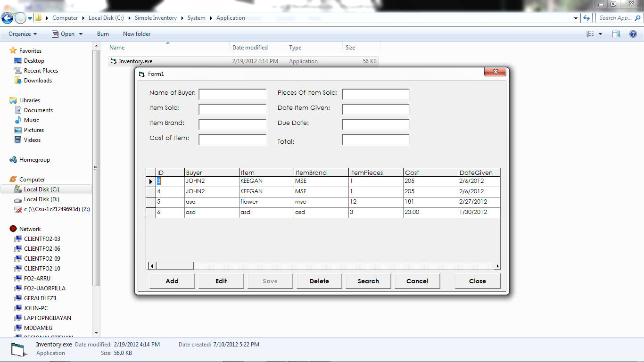Viewport: 644px width, 362px height.
Task: Click the Simple Inventory breadcrumb segment
Action: (156, 18)
